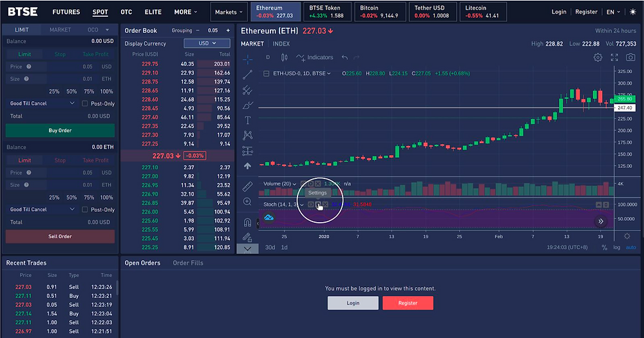Select the up arrow marker tool
Viewport: 644px width, 338px height.
click(x=247, y=166)
